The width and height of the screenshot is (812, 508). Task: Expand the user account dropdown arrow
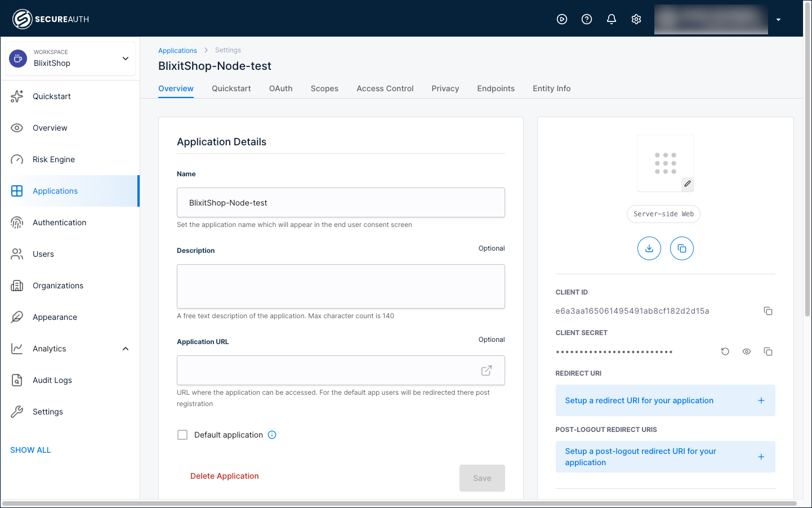[x=778, y=20]
